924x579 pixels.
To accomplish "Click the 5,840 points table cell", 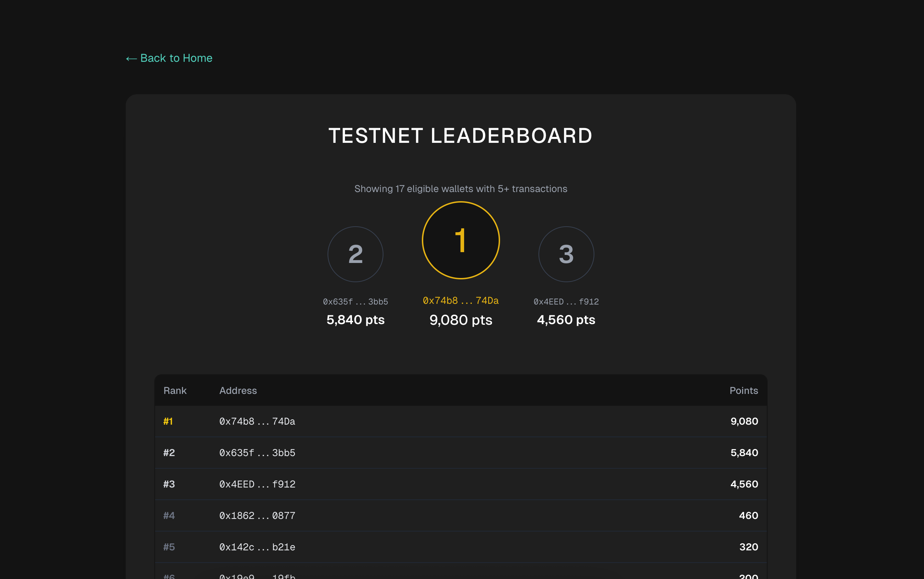I will (744, 453).
